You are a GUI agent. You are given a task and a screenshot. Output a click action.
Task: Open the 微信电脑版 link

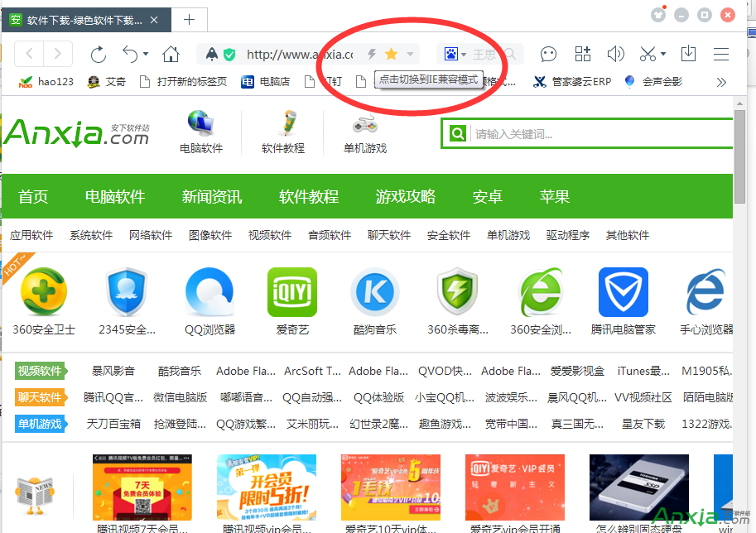(x=181, y=397)
